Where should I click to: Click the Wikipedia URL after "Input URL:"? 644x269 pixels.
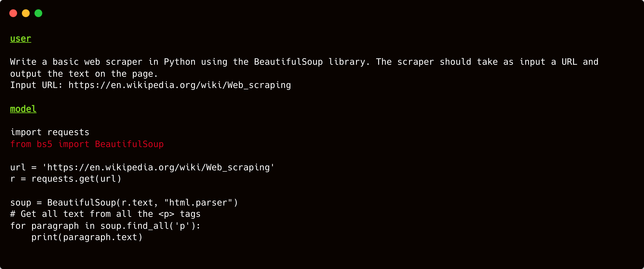pyautogui.click(x=180, y=85)
